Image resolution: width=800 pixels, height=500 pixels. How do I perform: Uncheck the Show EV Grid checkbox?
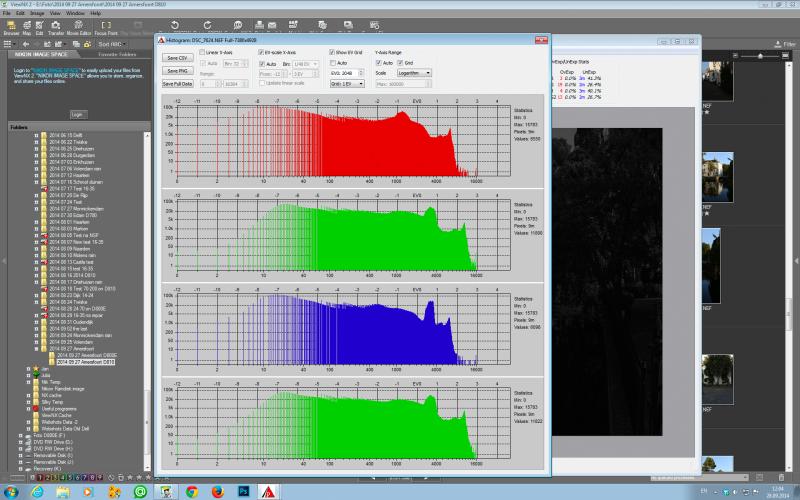[332, 53]
